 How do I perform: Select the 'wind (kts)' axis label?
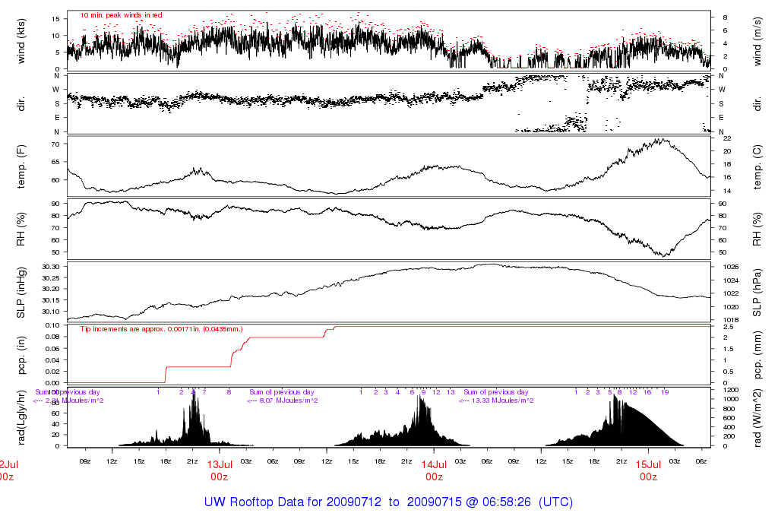[x=21, y=41]
